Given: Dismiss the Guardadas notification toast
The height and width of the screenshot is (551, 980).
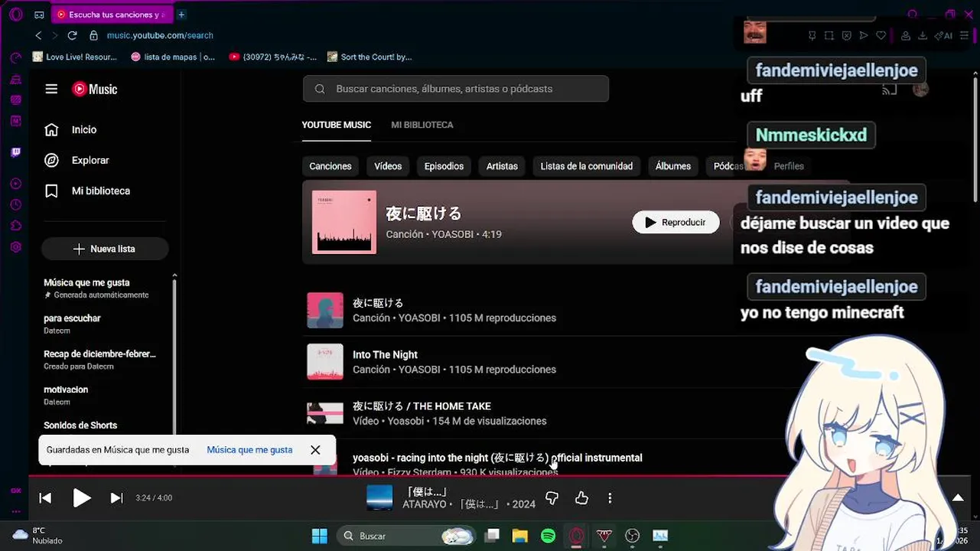Looking at the screenshot, I should click(x=315, y=450).
